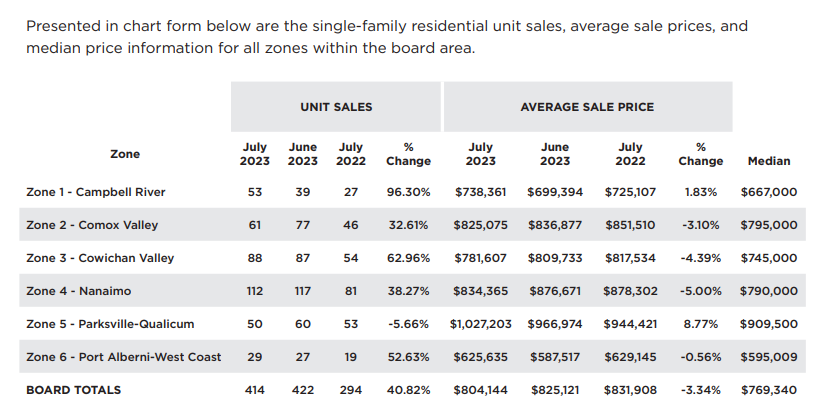Click Zone 3 - Cowichan Valley label

(x=100, y=258)
